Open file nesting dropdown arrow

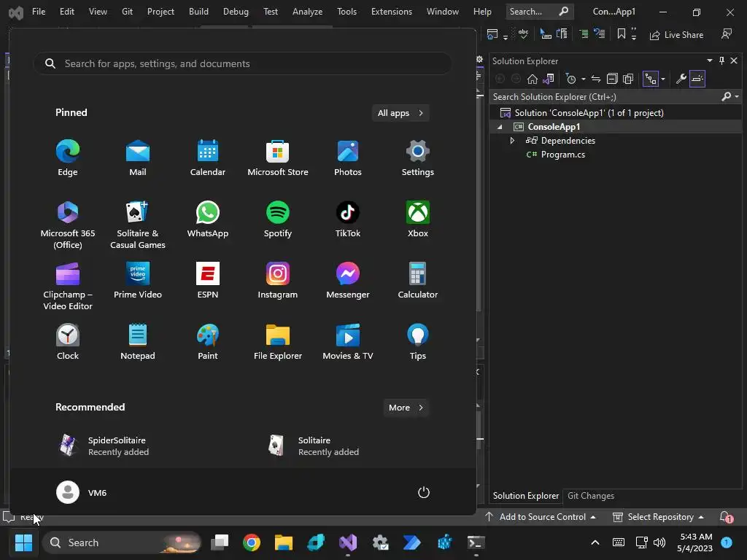click(662, 79)
